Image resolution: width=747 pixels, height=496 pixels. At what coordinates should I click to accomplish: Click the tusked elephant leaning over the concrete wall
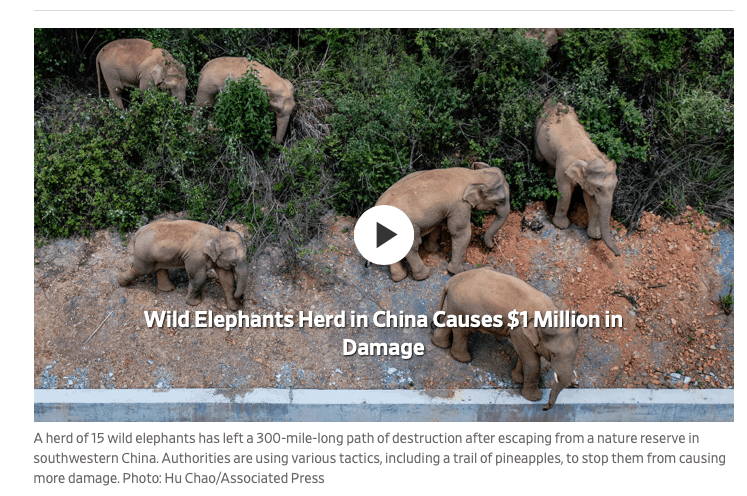coord(507,334)
